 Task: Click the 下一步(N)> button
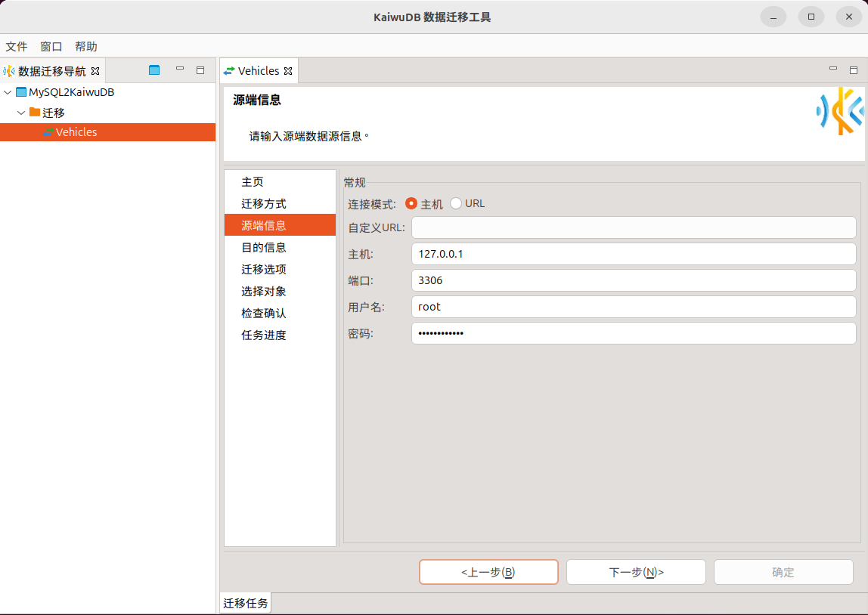tap(636, 572)
